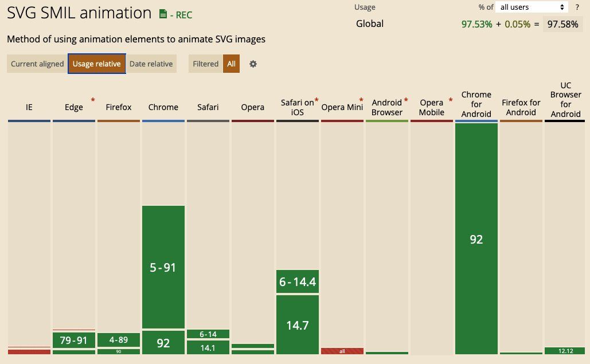The height and width of the screenshot is (364, 590).
Task: Click the Android Browser asterisk
Action: point(406,100)
